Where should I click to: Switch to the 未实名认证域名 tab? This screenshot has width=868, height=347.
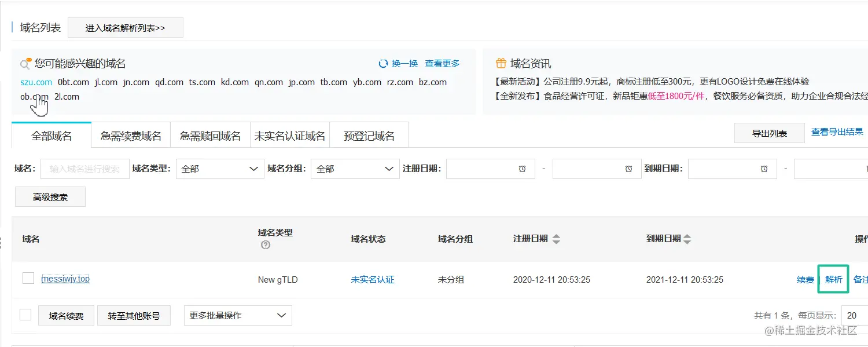290,136
